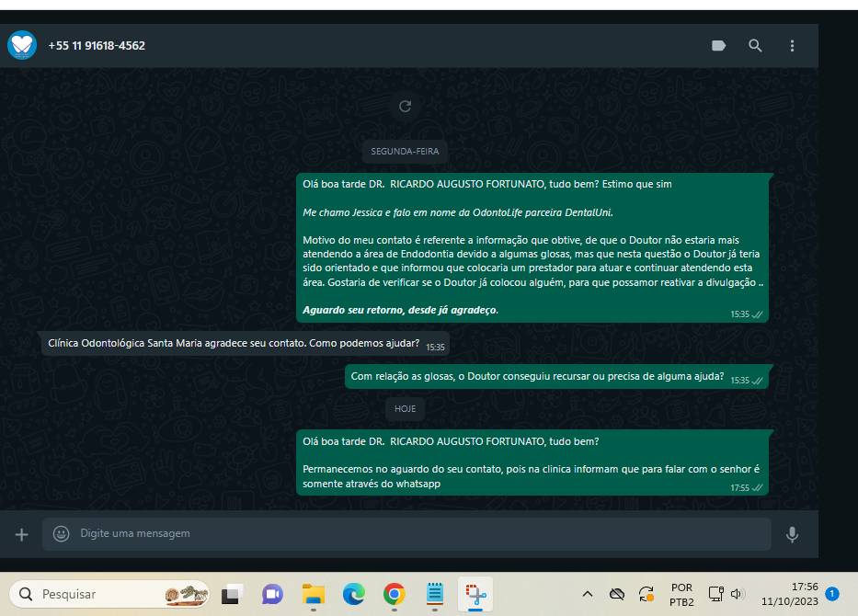The height and width of the screenshot is (616, 858).
Task: Start voice message with microphone icon
Action: click(792, 534)
